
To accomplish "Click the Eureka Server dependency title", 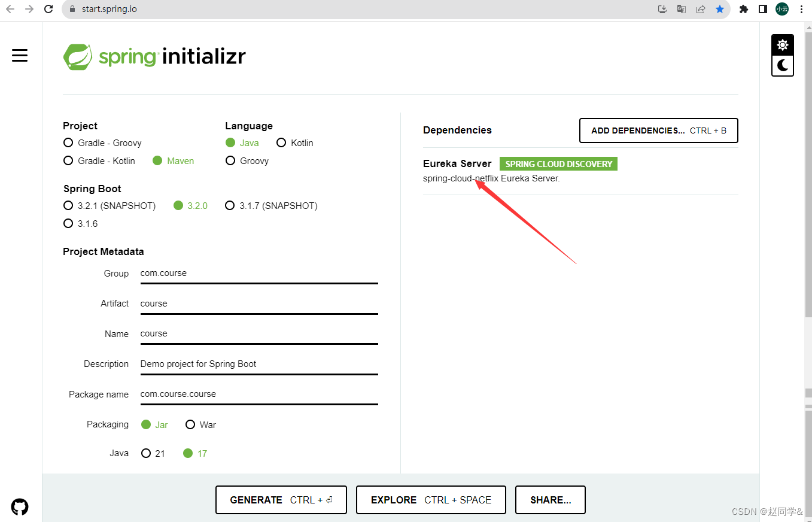I will point(457,164).
